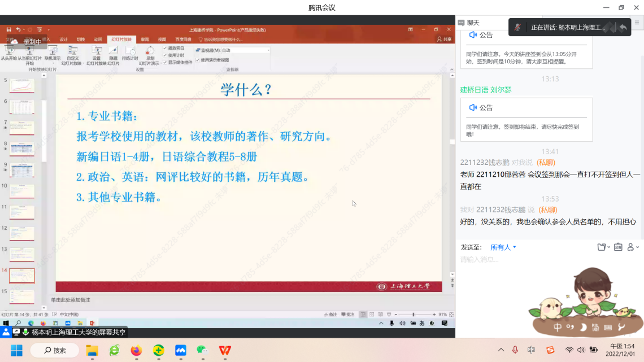Click the chat permissions person icon
The width and height of the screenshot is (644, 362).
coord(633,247)
